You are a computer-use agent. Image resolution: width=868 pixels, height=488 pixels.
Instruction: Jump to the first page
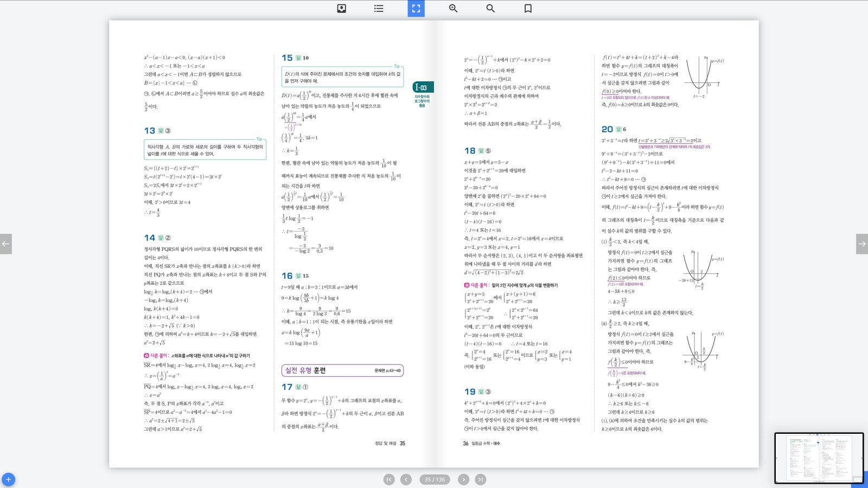389,479
